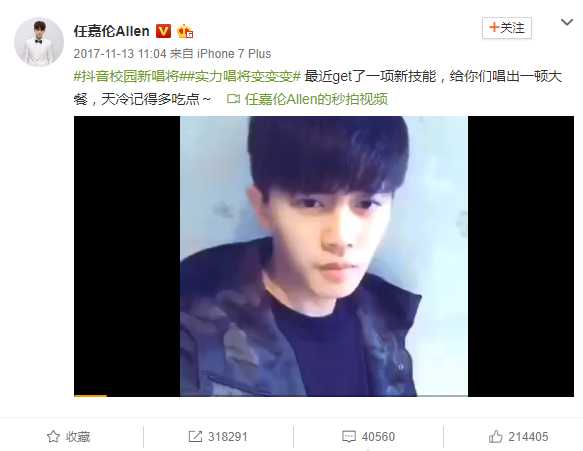Screen dimensions: 583x451
Task: Follow user with +关注 button
Action: (507, 28)
